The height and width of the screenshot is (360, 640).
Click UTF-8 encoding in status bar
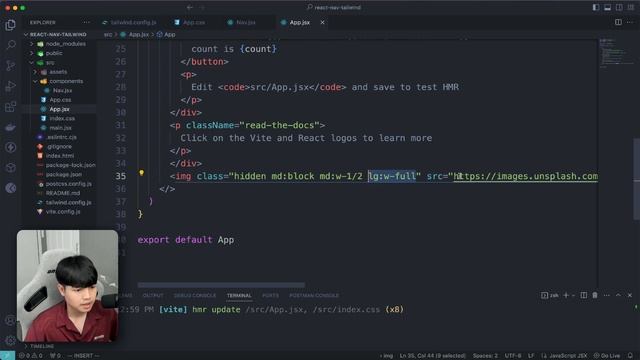click(x=513, y=356)
